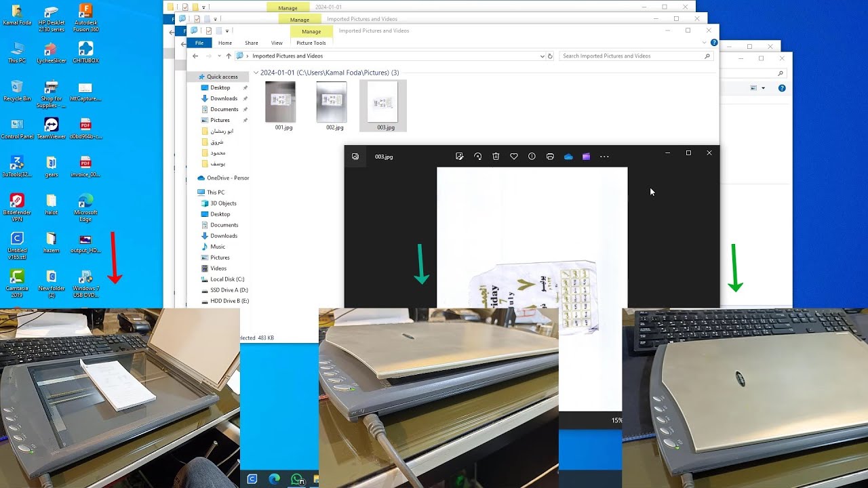Switch to the Share ribbon tab
Image resolution: width=868 pixels, height=488 pixels.
pos(252,43)
